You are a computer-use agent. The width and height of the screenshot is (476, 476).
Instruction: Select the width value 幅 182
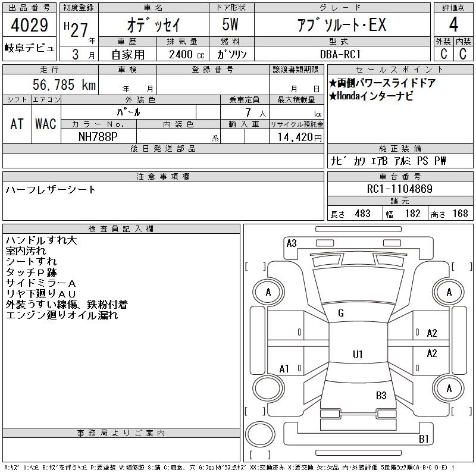(403, 214)
